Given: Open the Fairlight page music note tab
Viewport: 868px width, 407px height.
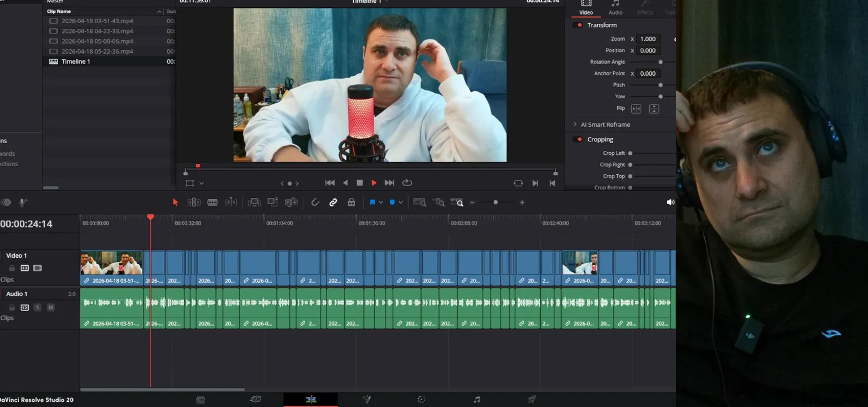Looking at the screenshot, I should 476,400.
